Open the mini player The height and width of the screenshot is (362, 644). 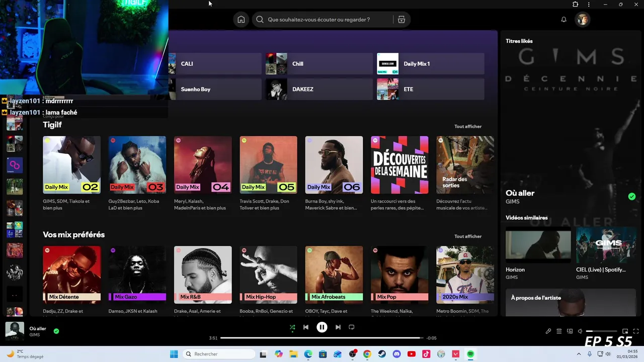pos(625,331)
